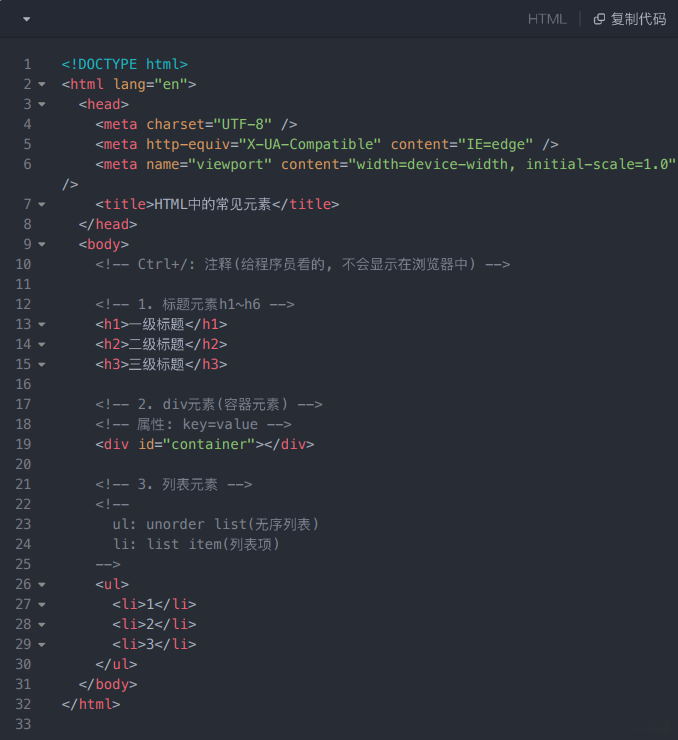Fold the head section at line 3
Screen dimensions: 678x740
[x=42, y=104]
